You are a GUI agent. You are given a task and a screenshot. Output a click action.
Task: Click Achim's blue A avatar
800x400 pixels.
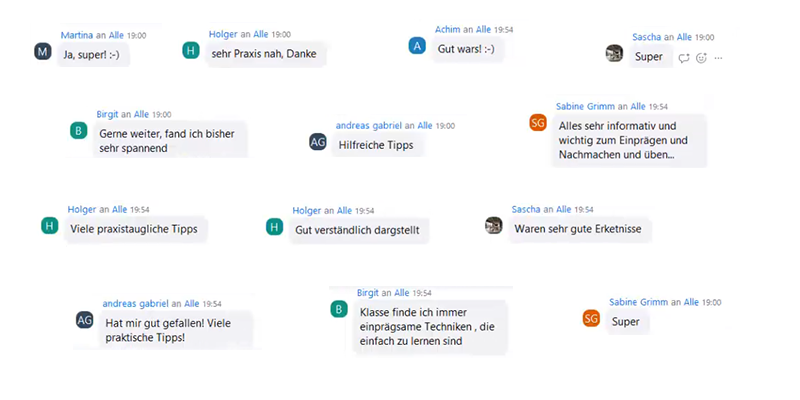click(417, 46)
